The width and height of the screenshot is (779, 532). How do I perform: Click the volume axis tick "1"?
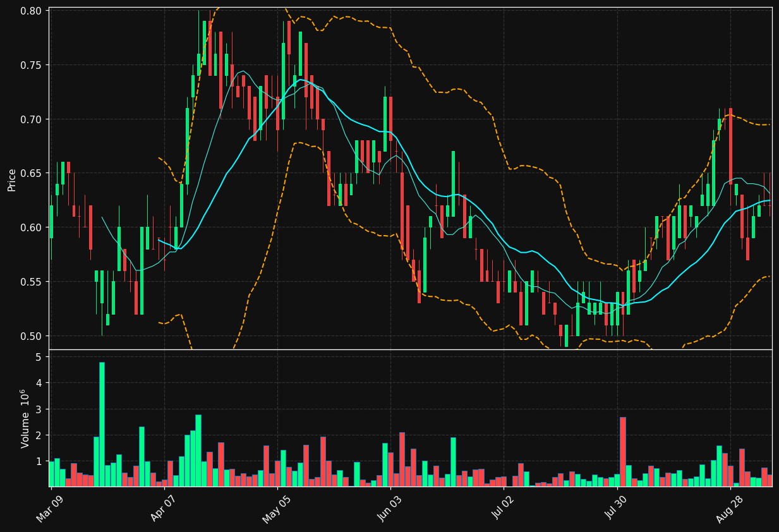tap(39, 462)
